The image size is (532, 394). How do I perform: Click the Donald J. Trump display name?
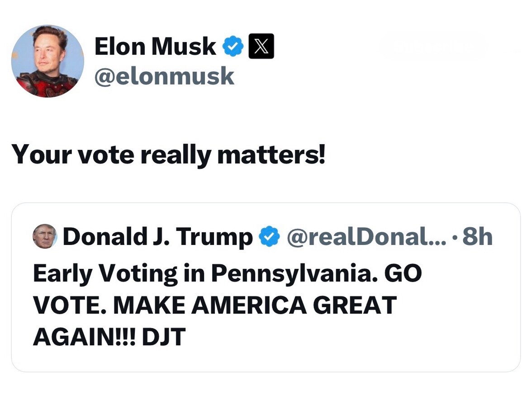[158, 237]
